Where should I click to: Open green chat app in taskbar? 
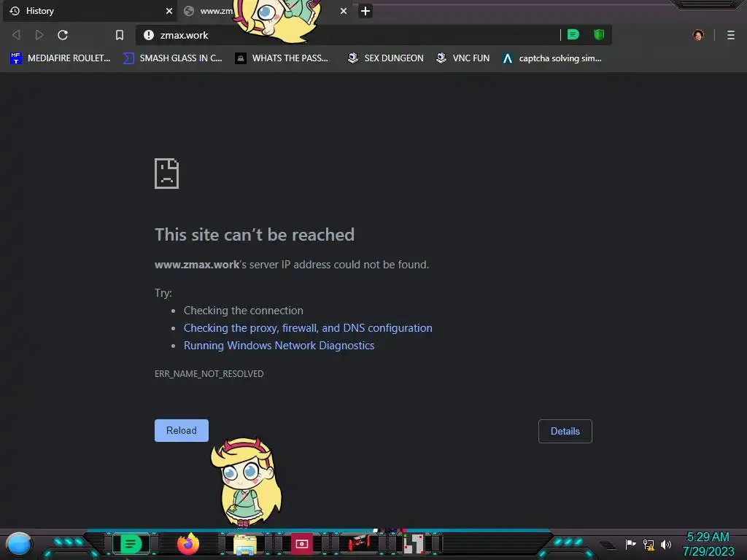[x=131, y=544]
